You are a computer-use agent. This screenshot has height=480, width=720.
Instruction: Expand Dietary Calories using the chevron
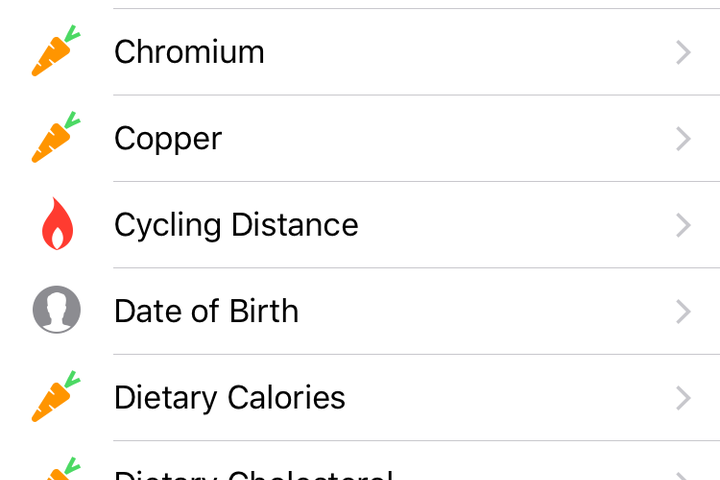[x=683, y=398]
